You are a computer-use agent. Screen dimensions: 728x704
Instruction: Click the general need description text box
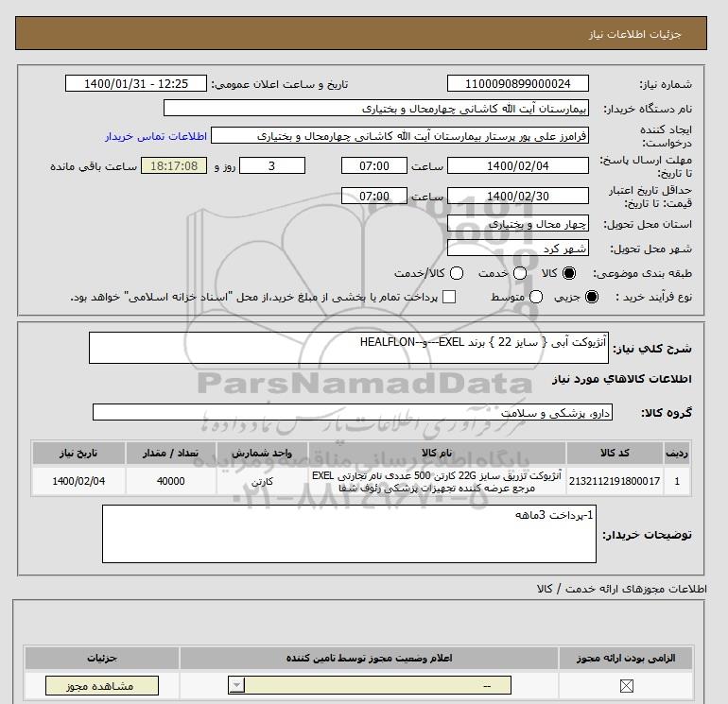point(349,348)
